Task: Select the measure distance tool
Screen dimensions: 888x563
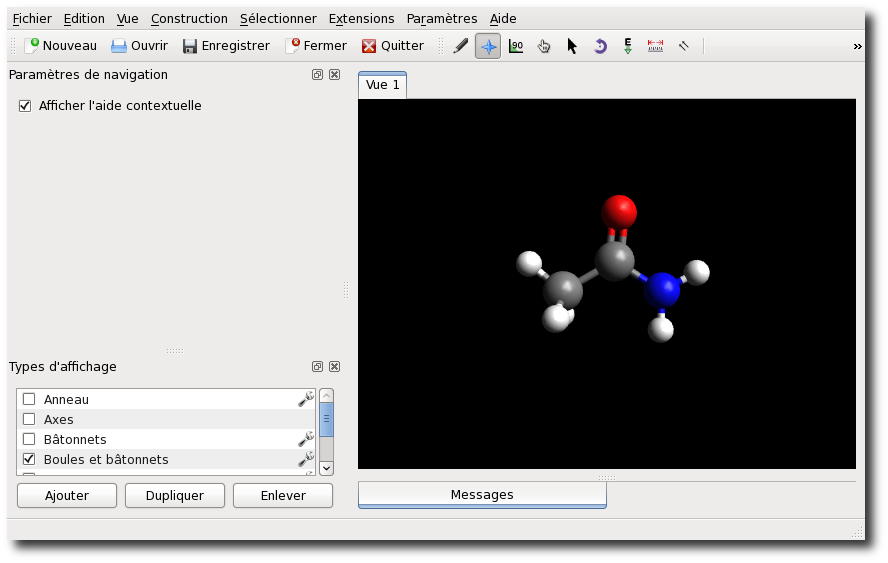Action: [x=656, y=46]
